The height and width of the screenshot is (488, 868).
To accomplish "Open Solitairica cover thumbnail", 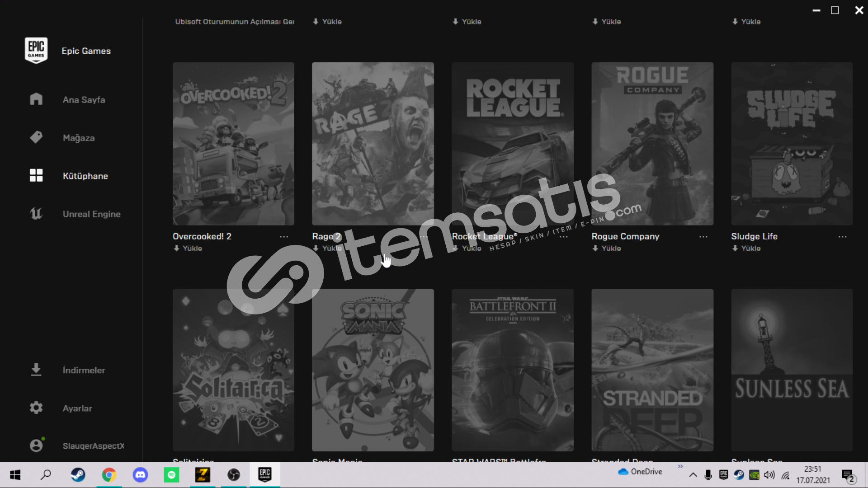I will pos(233,370).
